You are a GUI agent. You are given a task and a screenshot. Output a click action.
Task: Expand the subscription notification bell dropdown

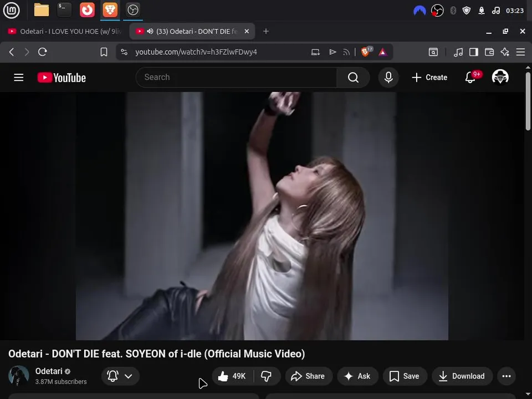(120, 376)
